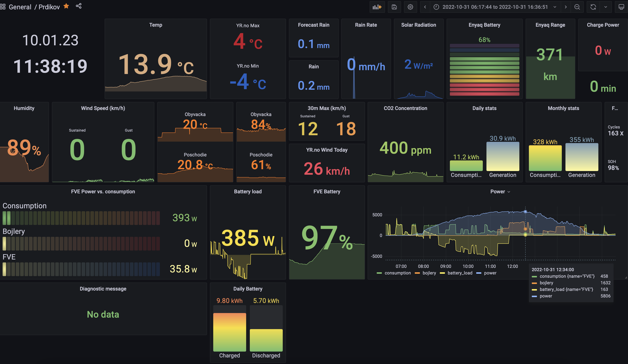Open the Solar Radiation panel title
The width and height of the screenshot is (628, 364).
click(x=418, y=25)
